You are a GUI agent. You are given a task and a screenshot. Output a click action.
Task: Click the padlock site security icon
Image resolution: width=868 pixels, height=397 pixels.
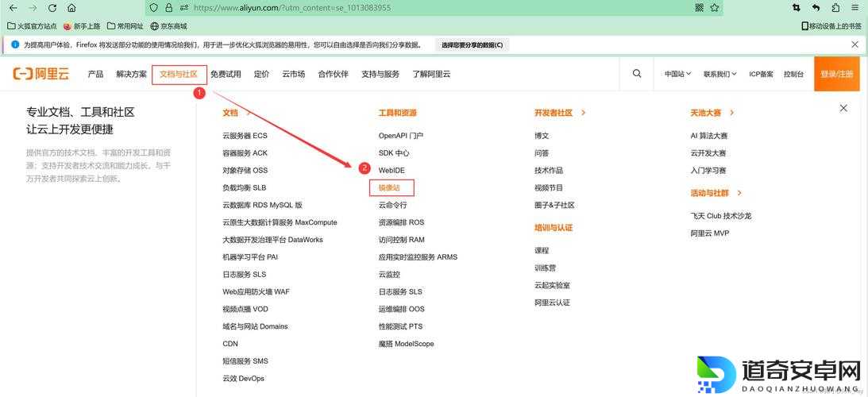[x=168, y=8]
